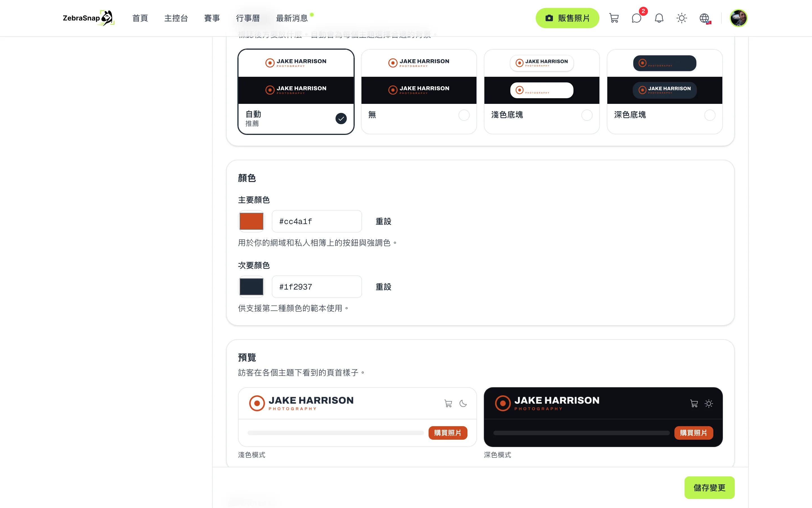The image size is (812, 508).
Task: Click Jake Harrison logo in light preview
Action: (301, 403)
